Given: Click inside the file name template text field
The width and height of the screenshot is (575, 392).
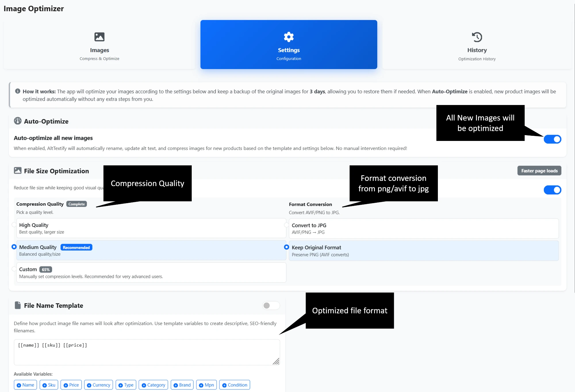Looking at the screenshot, I should click(x=147, y=351).
